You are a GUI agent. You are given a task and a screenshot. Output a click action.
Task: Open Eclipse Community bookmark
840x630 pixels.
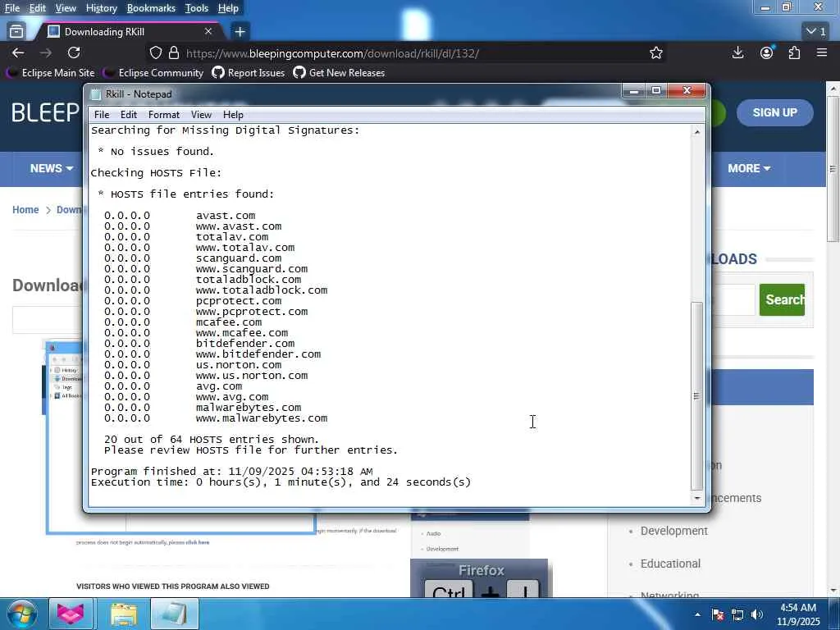(153, 73)
